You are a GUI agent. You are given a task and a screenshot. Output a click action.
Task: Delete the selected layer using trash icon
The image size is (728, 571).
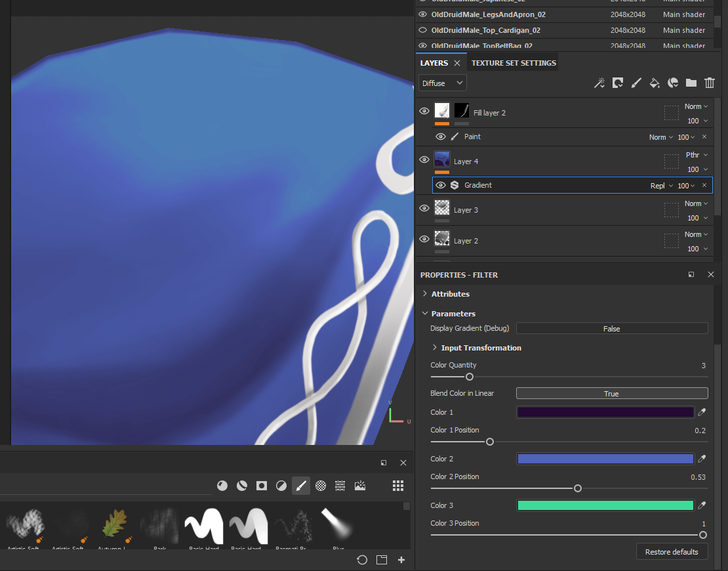point(709,83)
